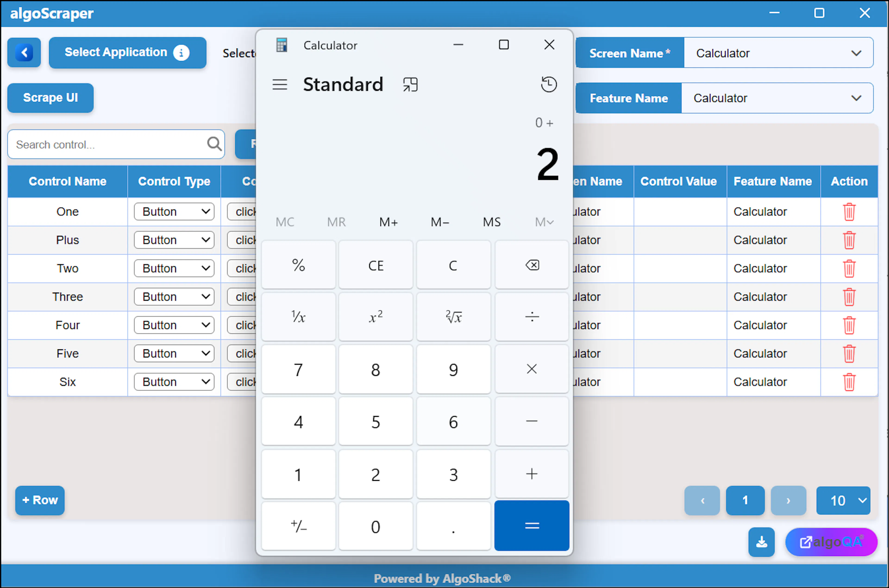Click the Scrape UI button

[x=50, y=98]
